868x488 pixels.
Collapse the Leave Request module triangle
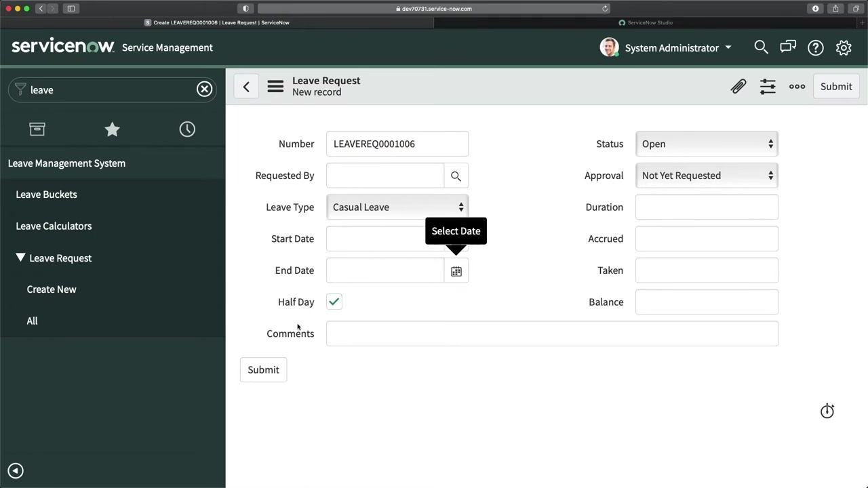(x=20, y=258)
